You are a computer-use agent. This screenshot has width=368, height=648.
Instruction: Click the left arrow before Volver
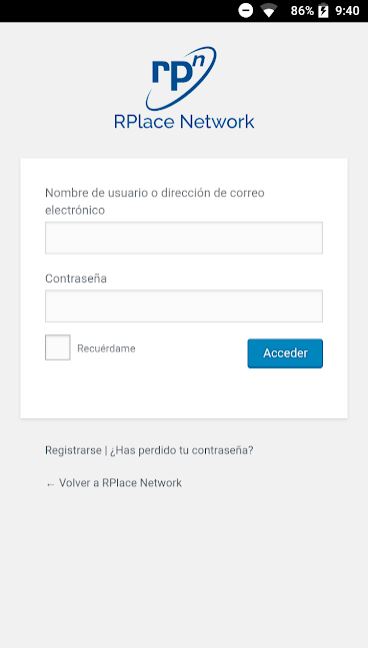pyautogui.click(x=50, y=484)
